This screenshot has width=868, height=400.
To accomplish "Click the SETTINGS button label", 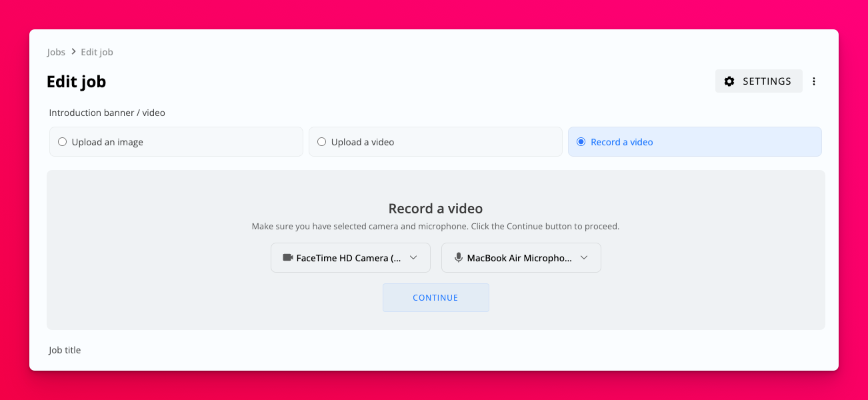I will tap(767, 81).
